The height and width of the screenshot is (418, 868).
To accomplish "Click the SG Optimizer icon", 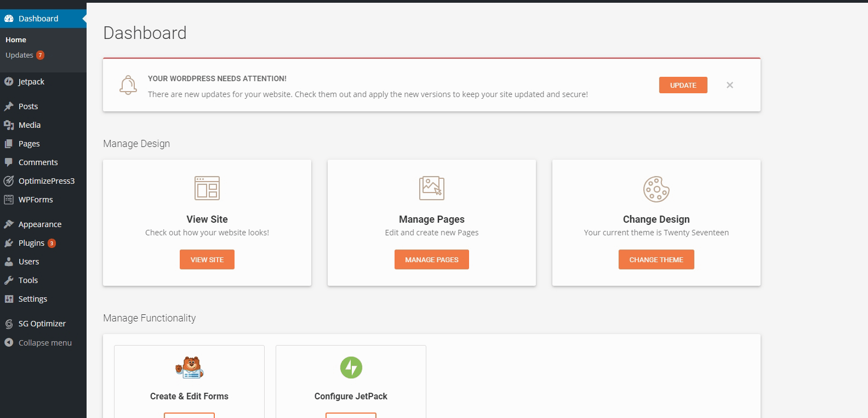I will point(9,324).
